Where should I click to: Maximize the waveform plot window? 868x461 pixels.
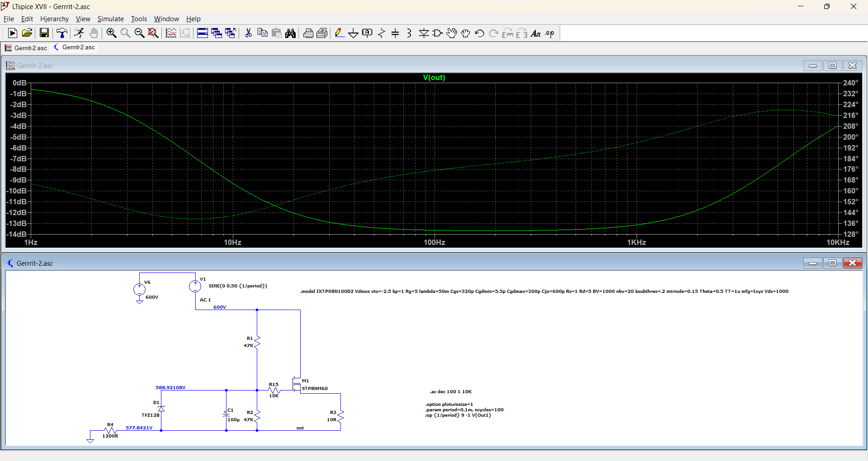coord(832,66)
